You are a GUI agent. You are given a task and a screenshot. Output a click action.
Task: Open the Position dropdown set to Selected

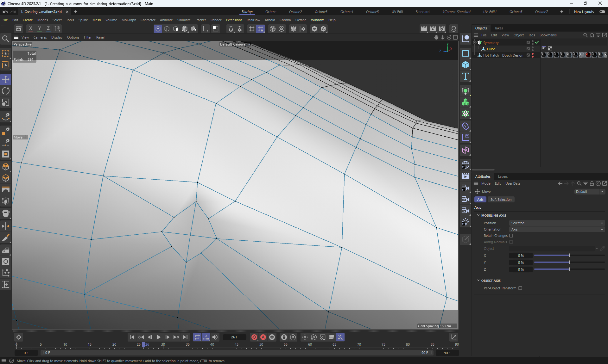557,223
